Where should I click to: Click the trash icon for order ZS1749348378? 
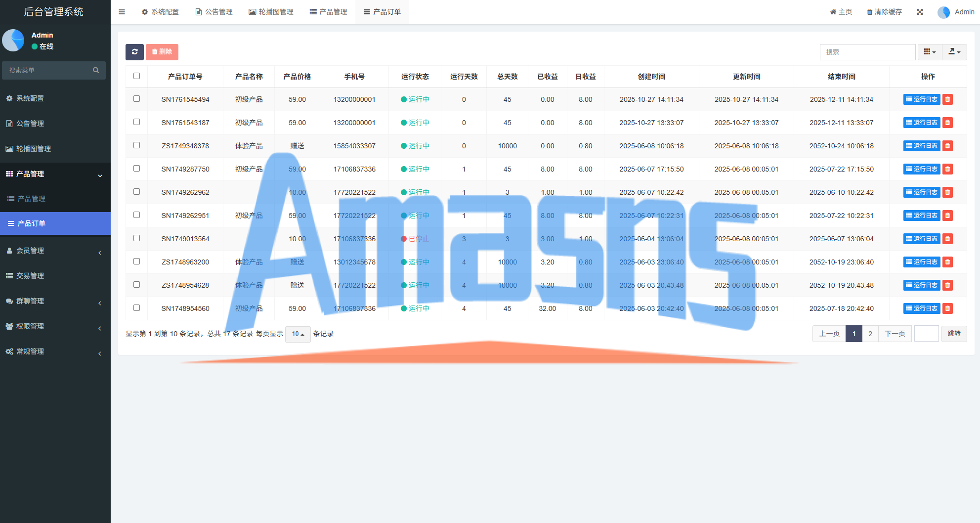(x=947, y=146)
